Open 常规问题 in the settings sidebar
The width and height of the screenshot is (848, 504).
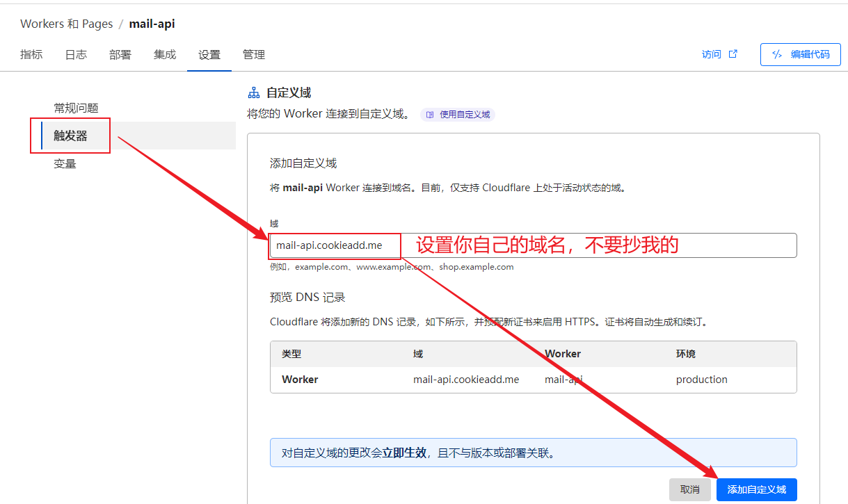pyautogui.click(x=77, y=108)
